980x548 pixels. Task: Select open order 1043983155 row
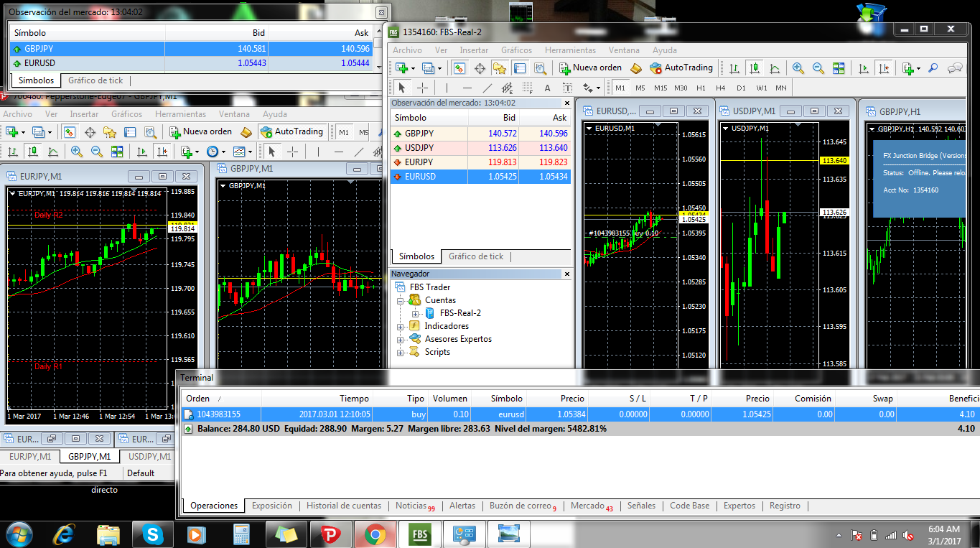pos(579,414)
